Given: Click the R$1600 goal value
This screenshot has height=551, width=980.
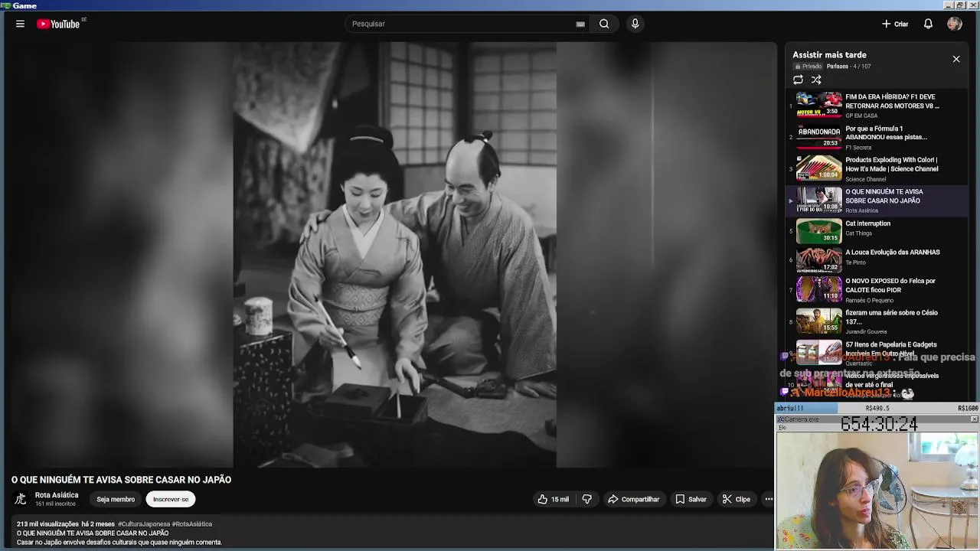Looking at the screenshot, I should coord(968,409).
